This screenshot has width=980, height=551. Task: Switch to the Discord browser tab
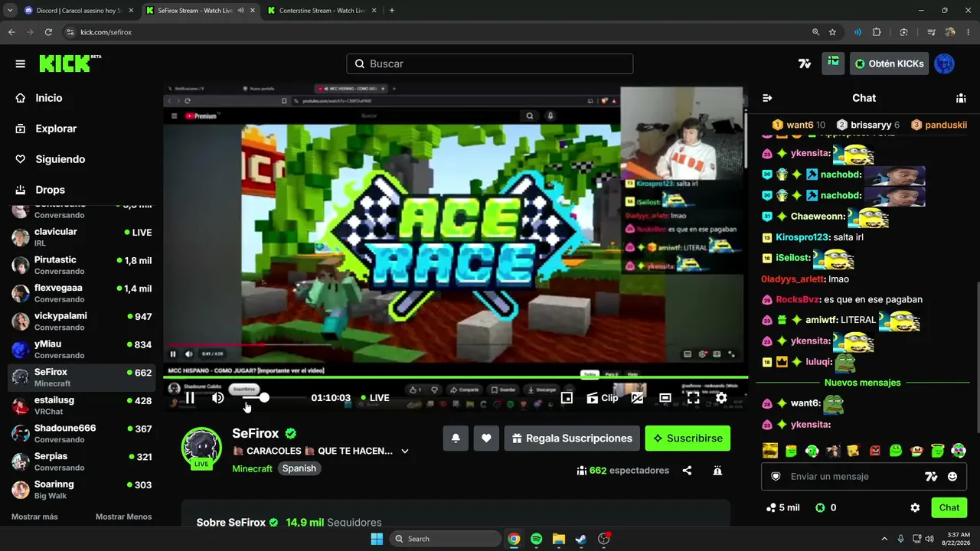tap(79, 11)
